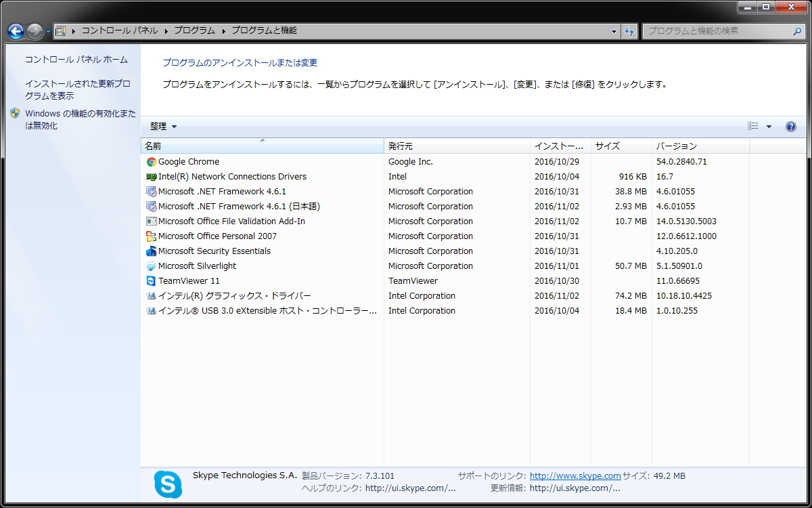Click the shield icon beside Windows の機能

click(x=16, y=114)
